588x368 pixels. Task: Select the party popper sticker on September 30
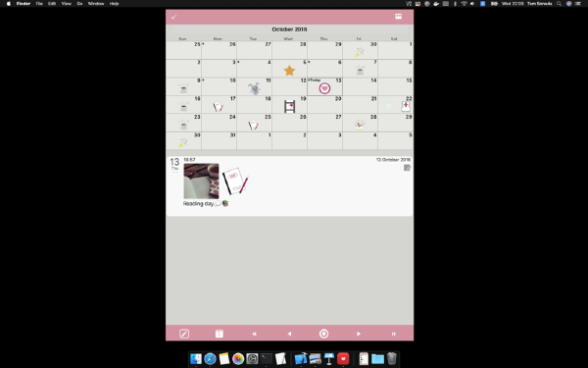pyautogui.click(x=360, y=52)
